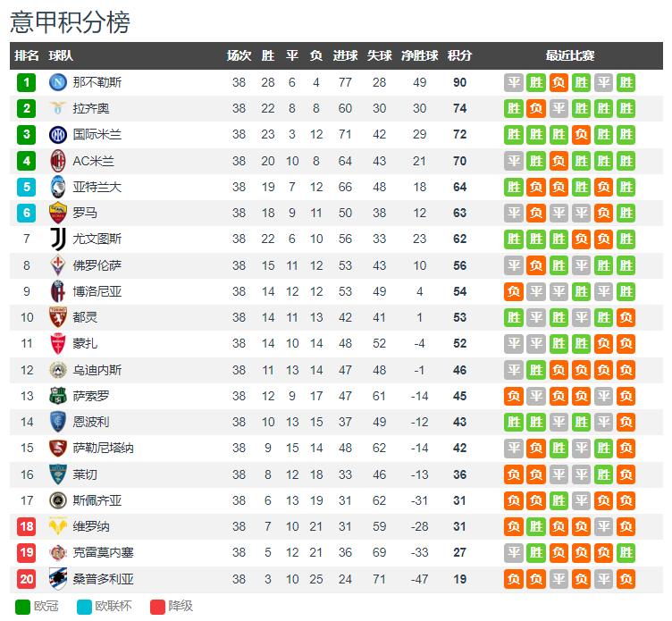Viewport: 672px width, 621px height.
Task: Click the Sampdoria (桑普多利亚) badge
Action: 58,579
